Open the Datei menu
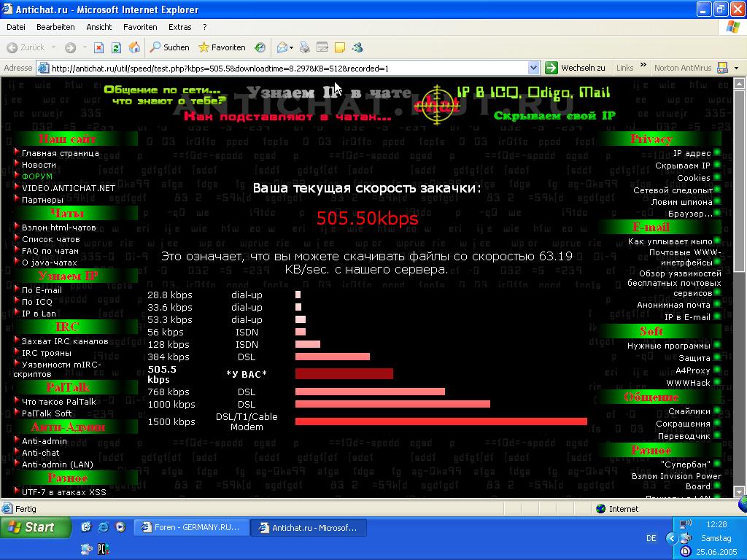Image resolution: width=747 pixels, height=560 pixels. pos(16,27)
